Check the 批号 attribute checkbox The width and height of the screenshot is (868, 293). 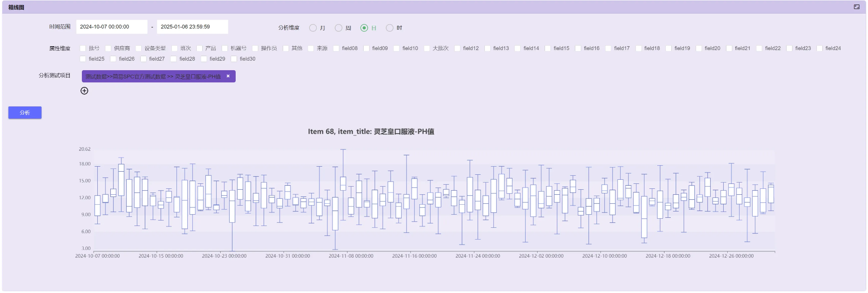click(x=83, y=48)
